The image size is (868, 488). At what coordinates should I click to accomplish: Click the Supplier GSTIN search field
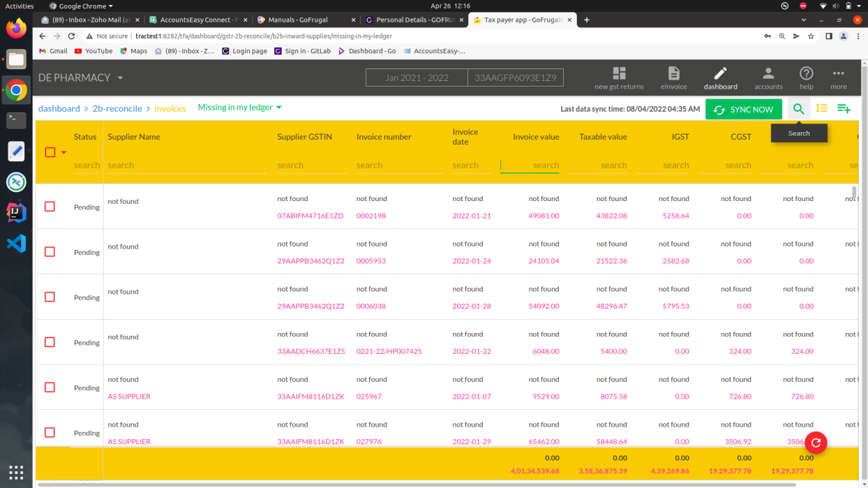[x=311, y=165]
